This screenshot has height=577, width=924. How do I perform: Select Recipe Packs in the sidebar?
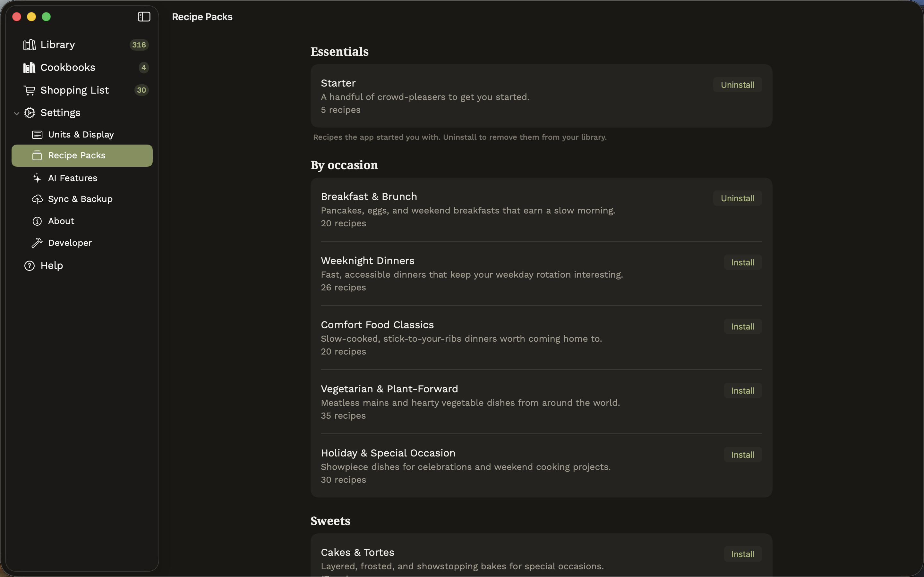[x=82, y=156]
